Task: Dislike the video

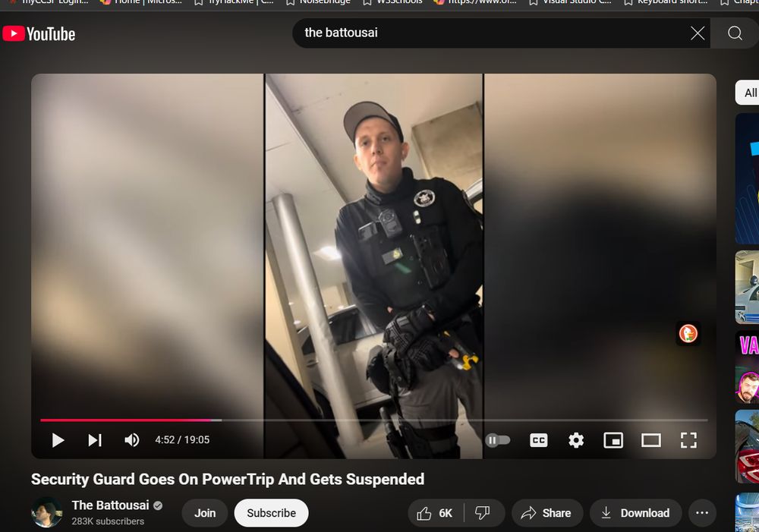Action: (x=483, y=513)
